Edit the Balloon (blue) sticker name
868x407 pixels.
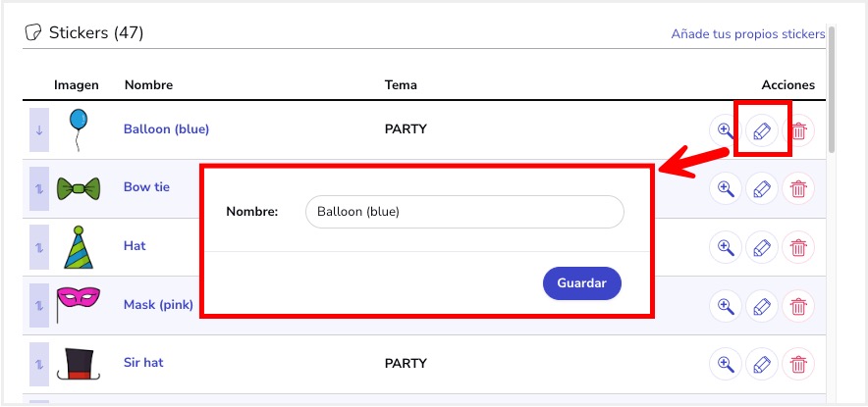pyautogui.click(x=762, y=131)
